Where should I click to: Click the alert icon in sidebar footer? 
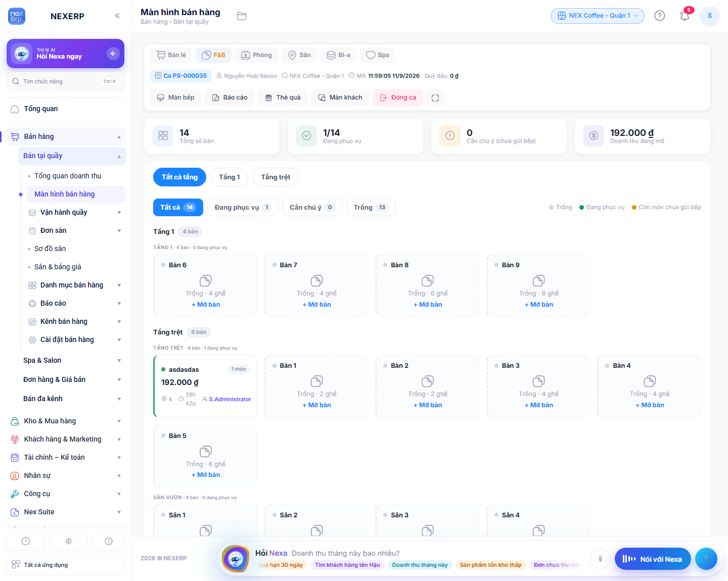109,541
